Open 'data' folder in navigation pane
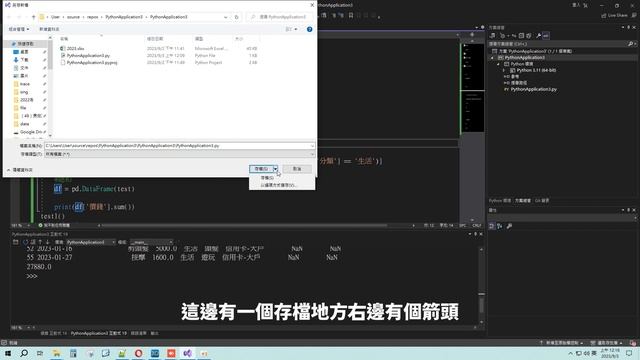640x360 pixels. tap(24, 124)
